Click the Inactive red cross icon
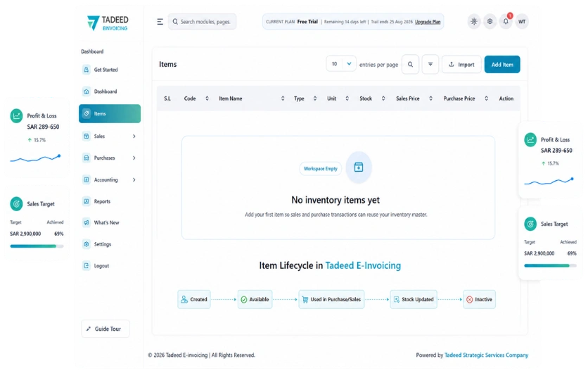This screenshot has width=588, height=373. (x=470, y=299)
